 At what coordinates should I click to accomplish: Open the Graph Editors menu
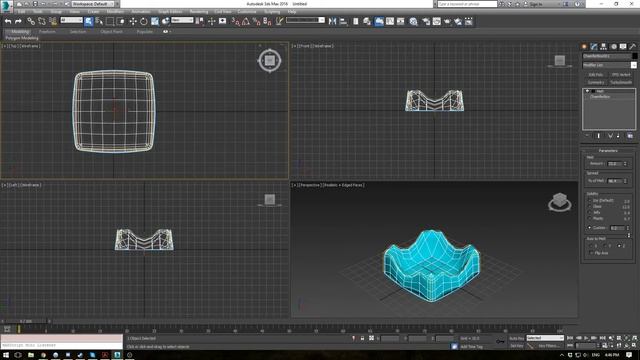pyautogui.click(x=170, y=11)
